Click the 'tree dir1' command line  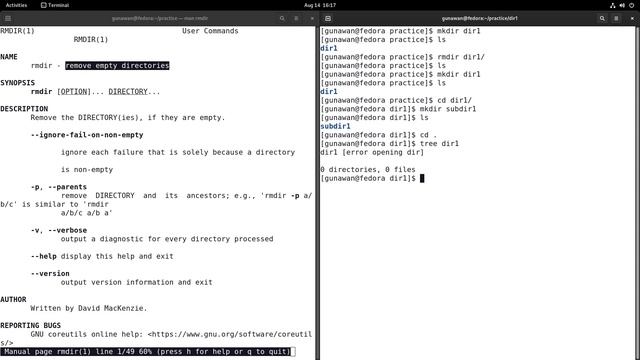tap(389, 144)
